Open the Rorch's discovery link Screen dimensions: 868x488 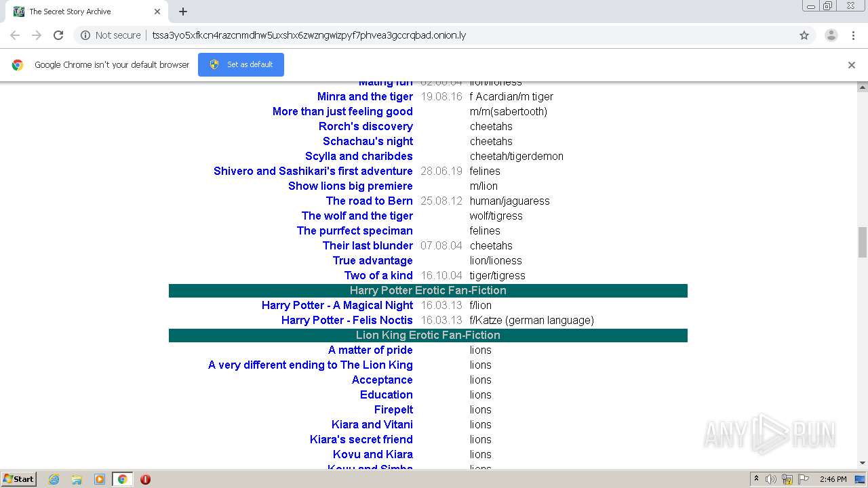click(366, 126)
